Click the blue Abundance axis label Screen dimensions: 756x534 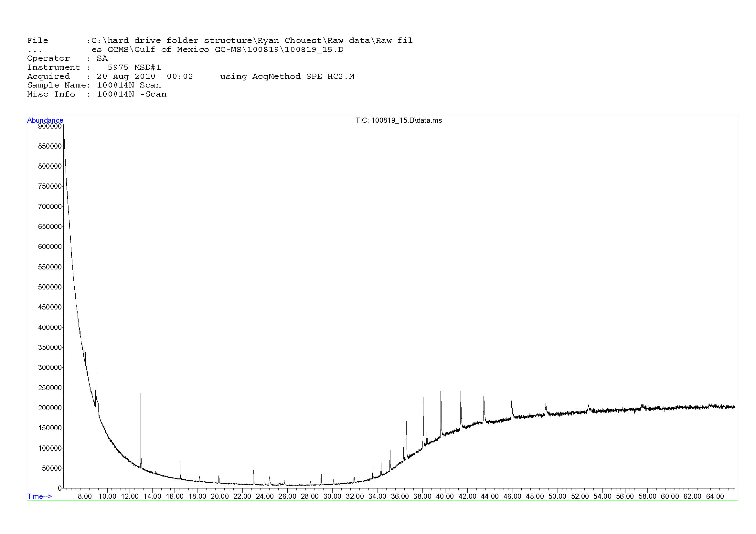pyautogui.click(x=45, y=120)
